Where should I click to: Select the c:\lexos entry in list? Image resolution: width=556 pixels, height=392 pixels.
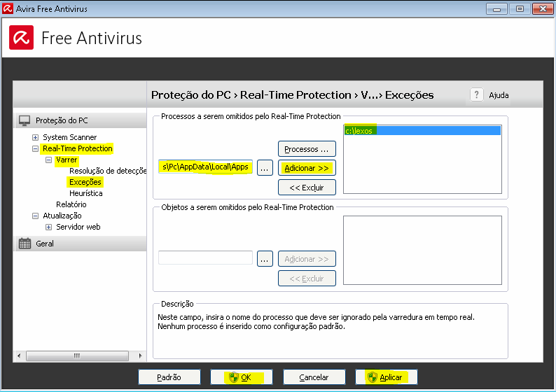click(x=422, y=130)
